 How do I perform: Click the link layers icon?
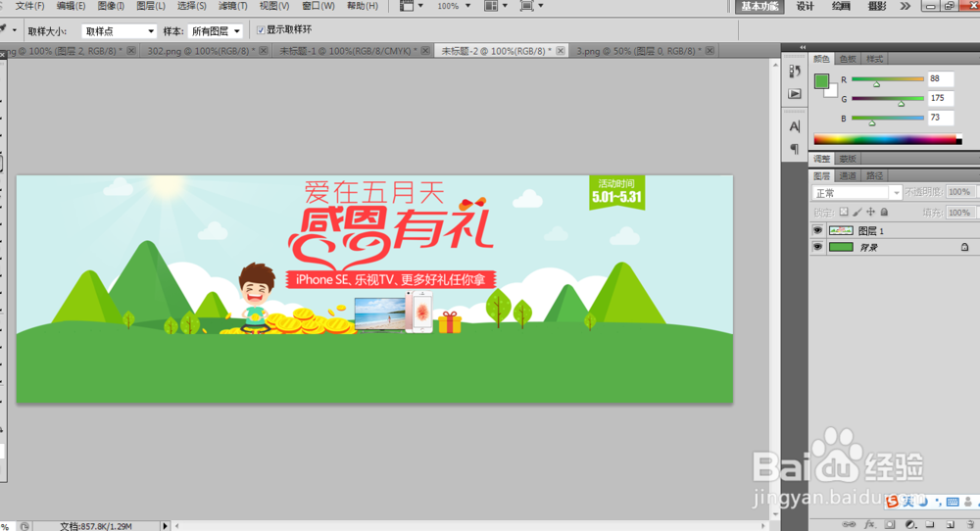coord(849,525)
